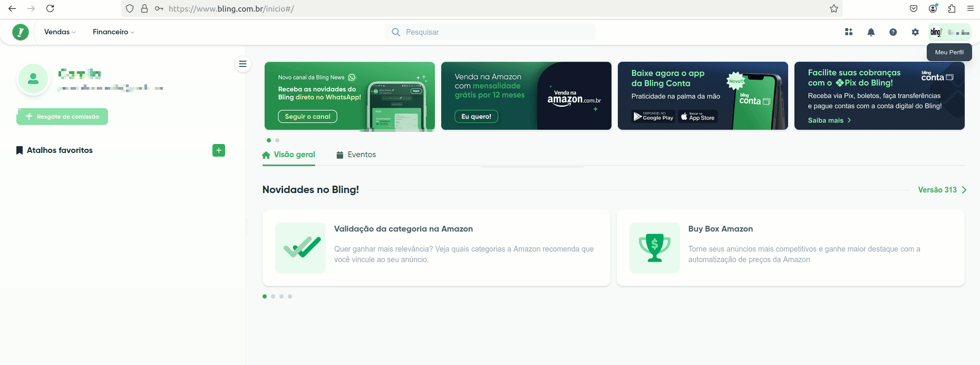
Task: Expand the Vendas menu
Action: click(60, 32)
